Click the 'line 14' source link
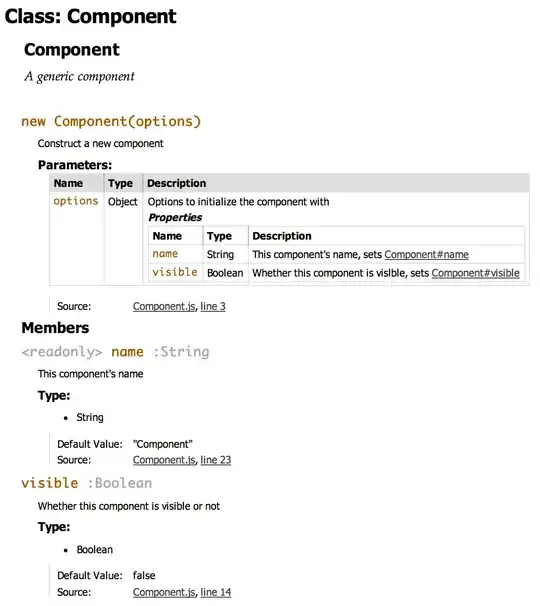This screenshot has height=606, width=540. click(x=216, y=592)
